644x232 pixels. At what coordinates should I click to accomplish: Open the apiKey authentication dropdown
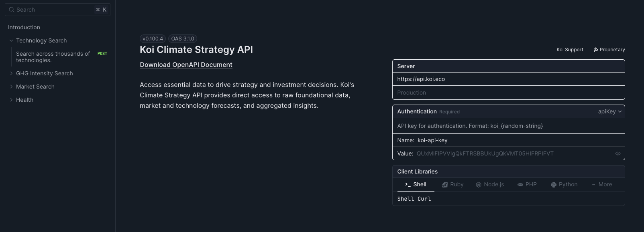[610, 111]
